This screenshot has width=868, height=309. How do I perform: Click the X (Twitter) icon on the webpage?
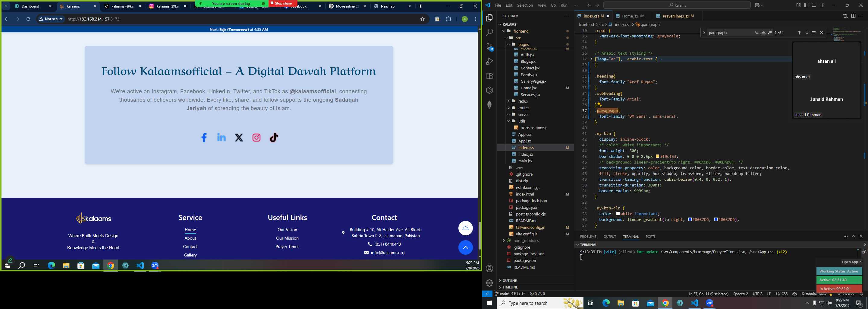239,138
